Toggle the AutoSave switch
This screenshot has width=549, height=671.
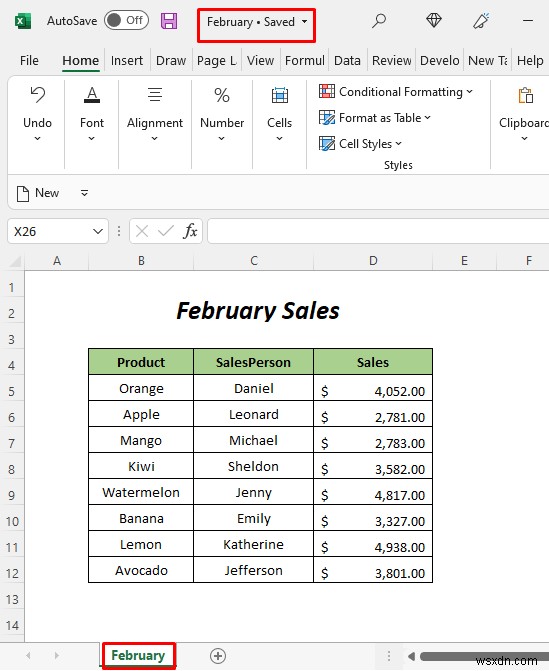point(126,21)
